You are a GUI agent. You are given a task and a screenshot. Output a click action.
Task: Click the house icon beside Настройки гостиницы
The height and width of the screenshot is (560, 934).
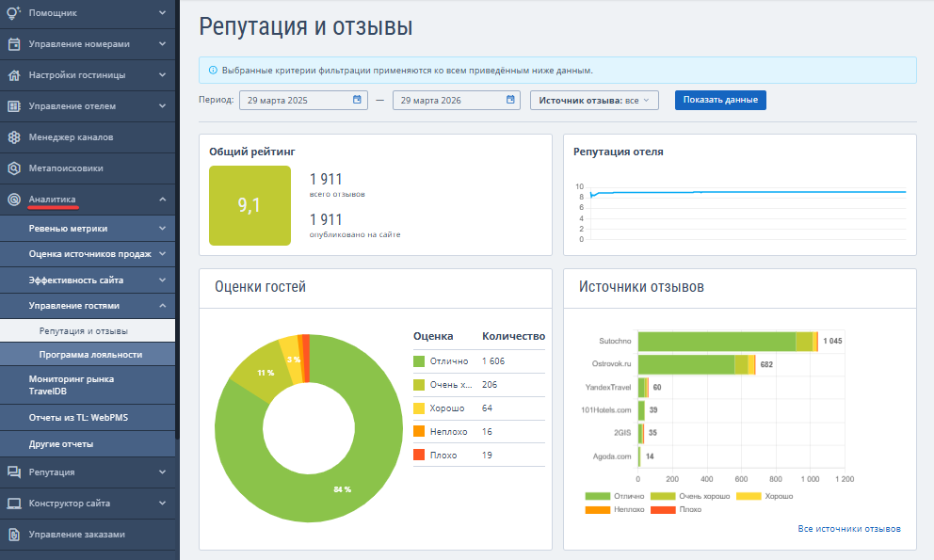(x=14, y=75)
